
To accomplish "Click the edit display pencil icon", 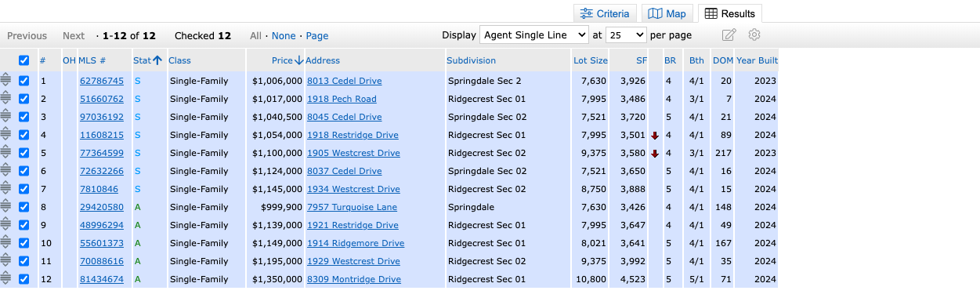I will pos(729,35).
